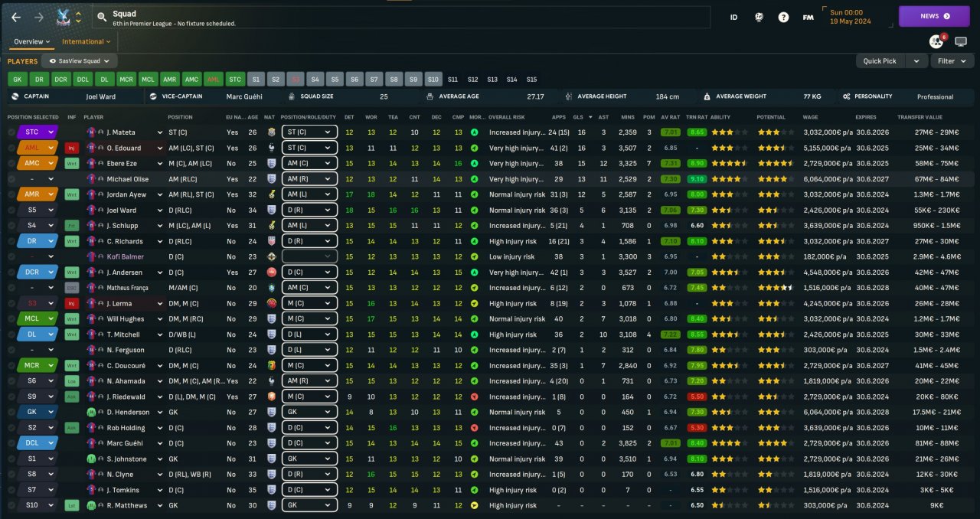Open the SasView Squad view dropdown

pyautogui.click(x=79, y=61)
